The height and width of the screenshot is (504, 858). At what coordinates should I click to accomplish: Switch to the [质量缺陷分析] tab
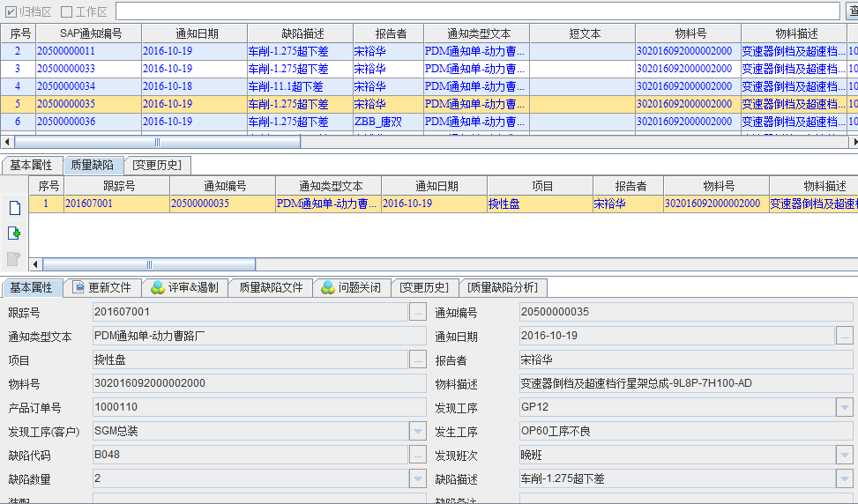(502, 287)
